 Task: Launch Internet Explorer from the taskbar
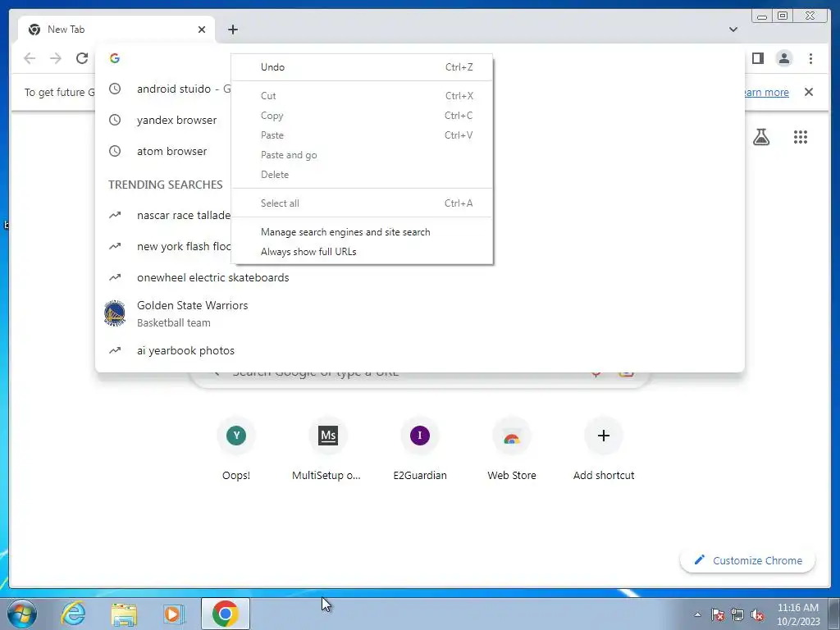[73, 614]
